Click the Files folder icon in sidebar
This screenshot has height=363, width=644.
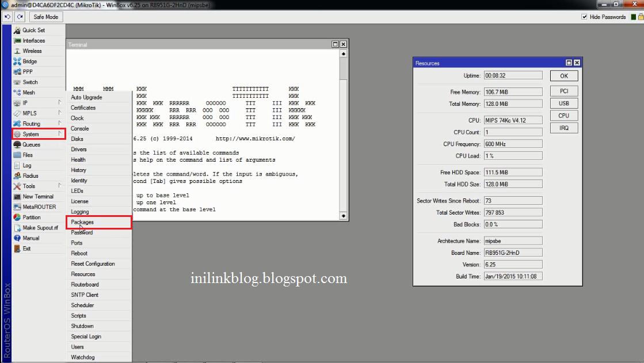point(17,155)
